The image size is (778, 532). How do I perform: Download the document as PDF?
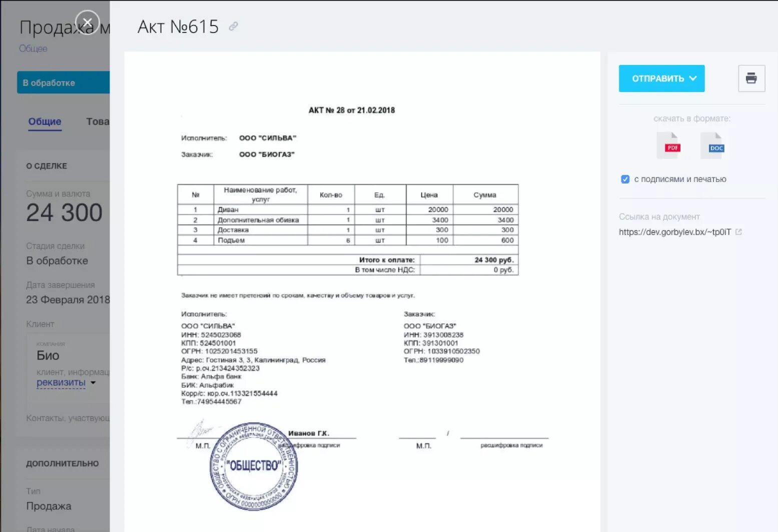click(x=669, y=145)
